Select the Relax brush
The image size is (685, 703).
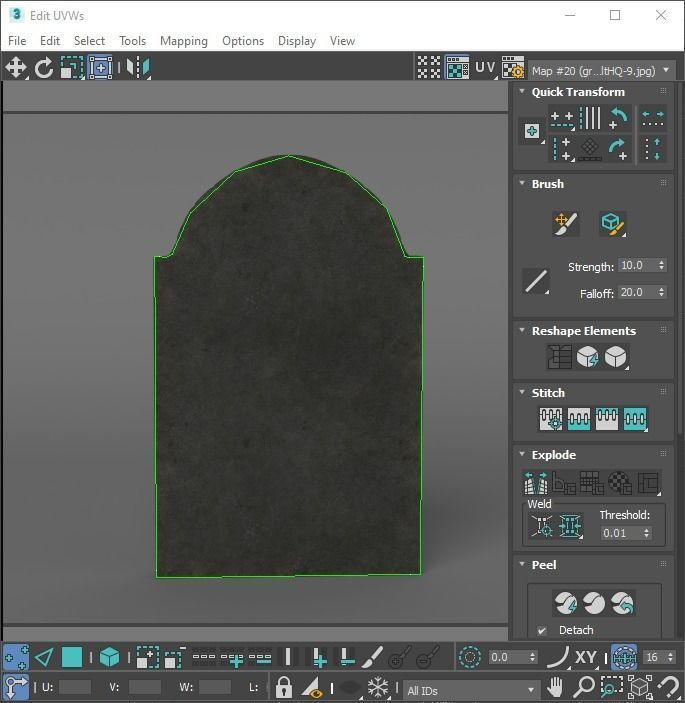pos(613,223)
